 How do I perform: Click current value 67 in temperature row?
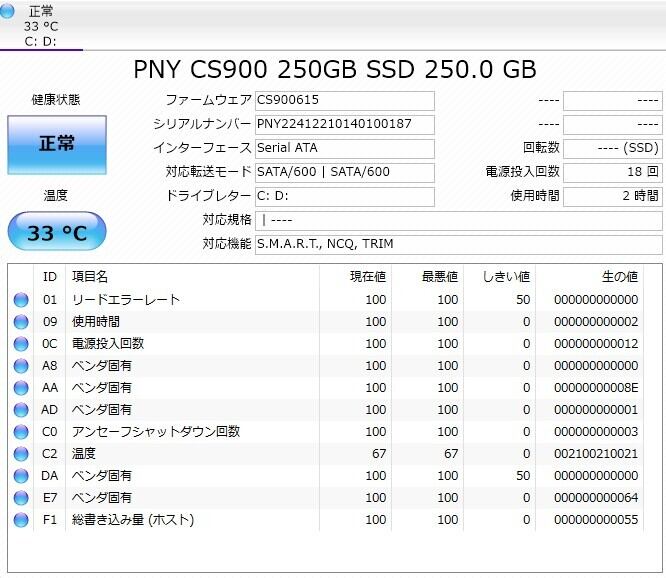coord(379,454)
